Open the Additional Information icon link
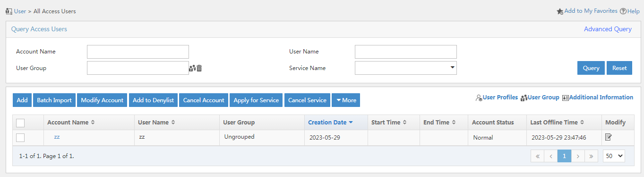This screenshot has height=177, width=644. [x=566, y=98]
